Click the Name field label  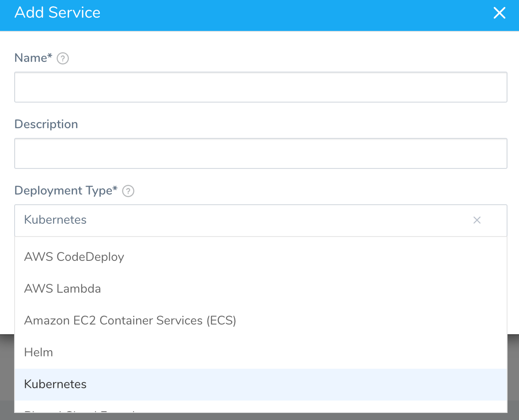pyautogui.click(x=33, y=57)
